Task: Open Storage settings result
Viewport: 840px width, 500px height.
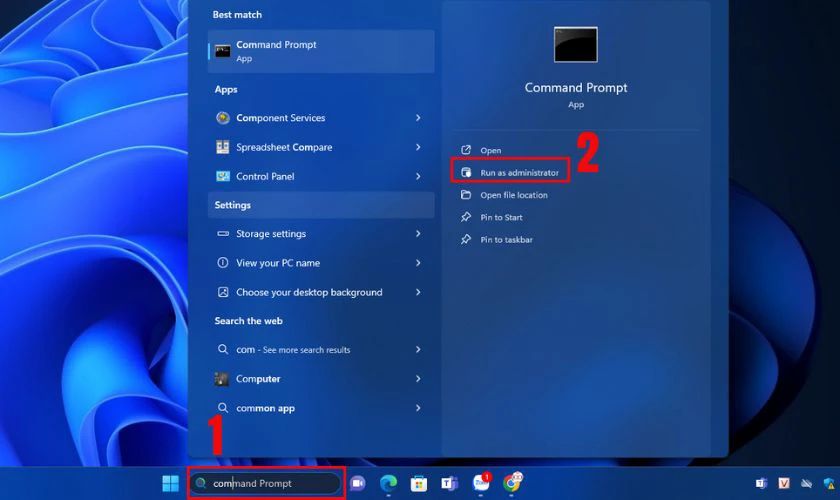Action: (x=321, y=234)
